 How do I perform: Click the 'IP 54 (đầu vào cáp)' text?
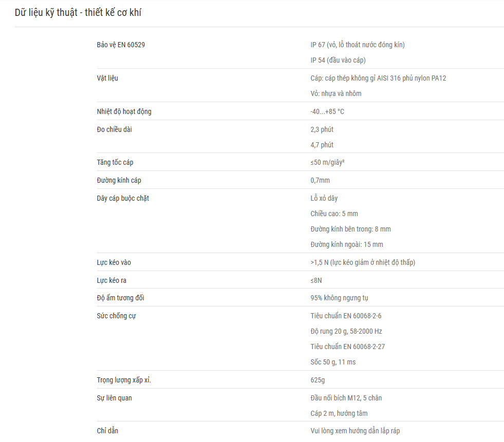click(x=338, y=61)
